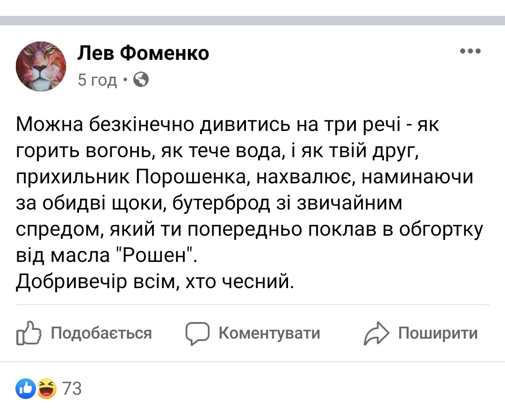Click the blue like reaction icon
This screenshot has height=420, width=505.
coord(26,389)
